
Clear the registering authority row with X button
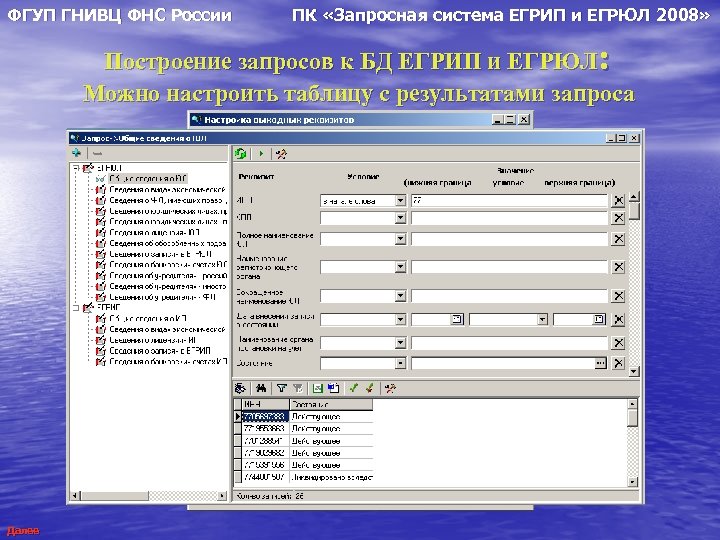coord(619,267)
